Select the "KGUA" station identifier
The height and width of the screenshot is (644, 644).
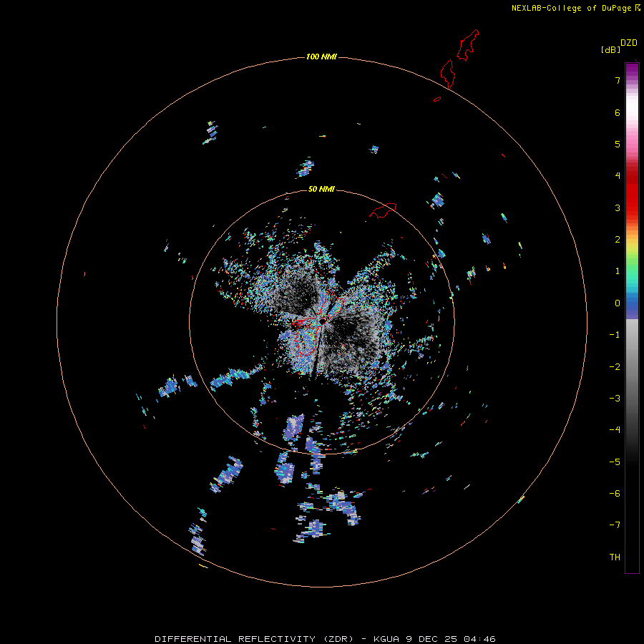pos(386,639)
